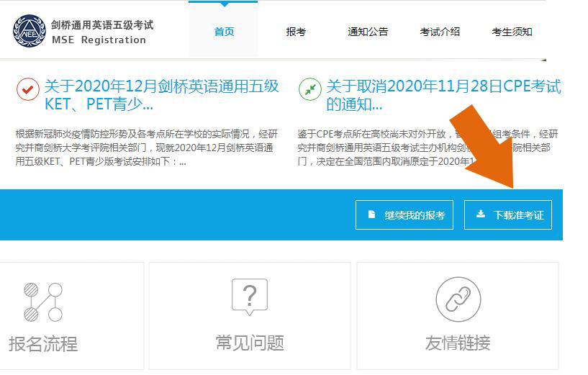Viewport: 588px width, 375px height.
Task: Open the 考生须知 menu item
Action: pyautogui.click(x=512, y=32)
